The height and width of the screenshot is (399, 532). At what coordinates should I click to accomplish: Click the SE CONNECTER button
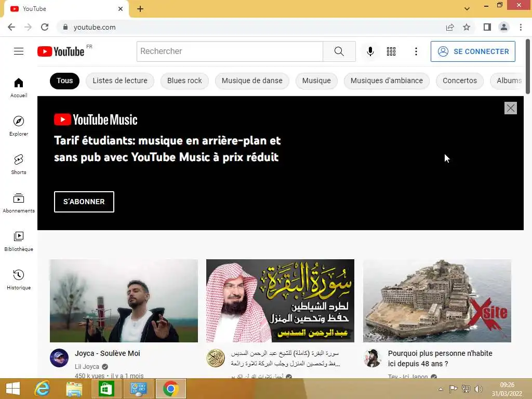[x=473, y=51]
